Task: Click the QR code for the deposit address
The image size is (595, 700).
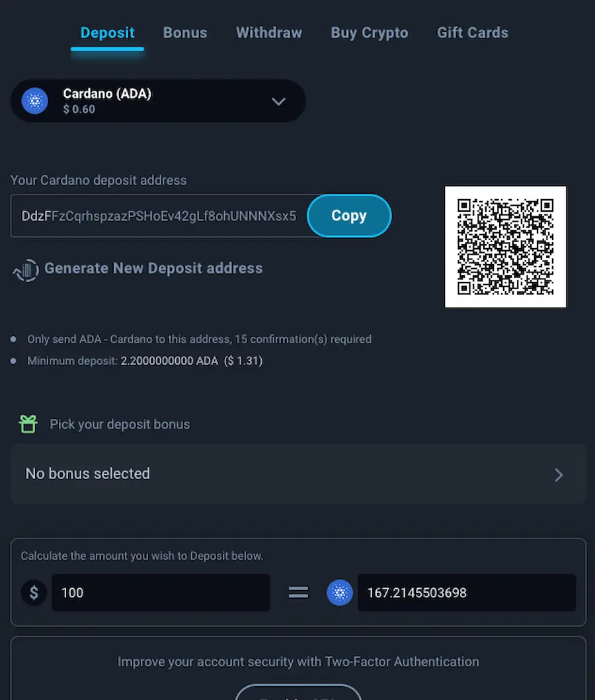Action: click(505, 246)
